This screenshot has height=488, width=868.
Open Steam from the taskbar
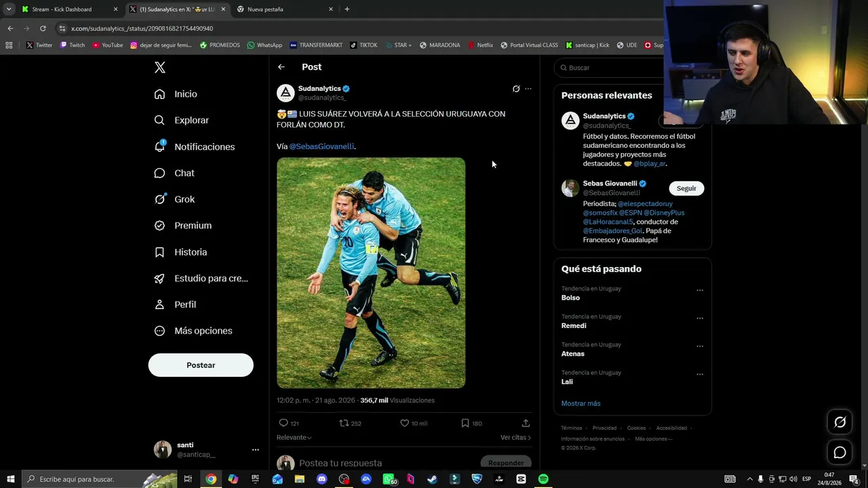click(x=432, y=479)
